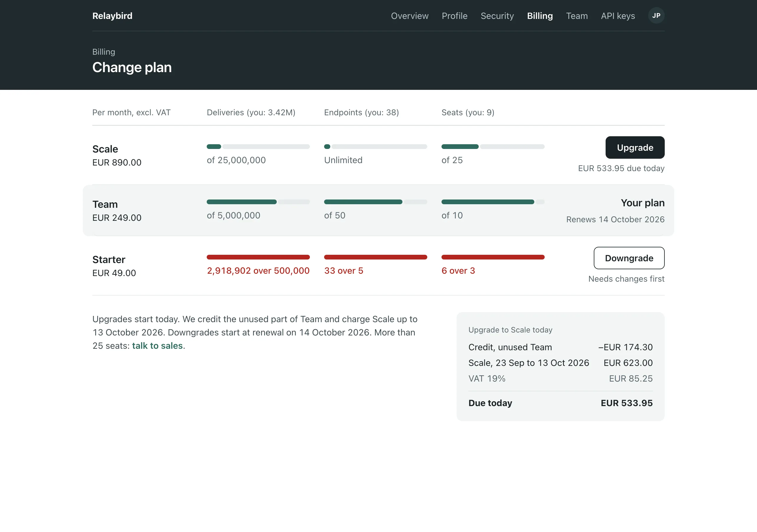Open the API keys tab

pyautogui.click(x=618, y=16)
